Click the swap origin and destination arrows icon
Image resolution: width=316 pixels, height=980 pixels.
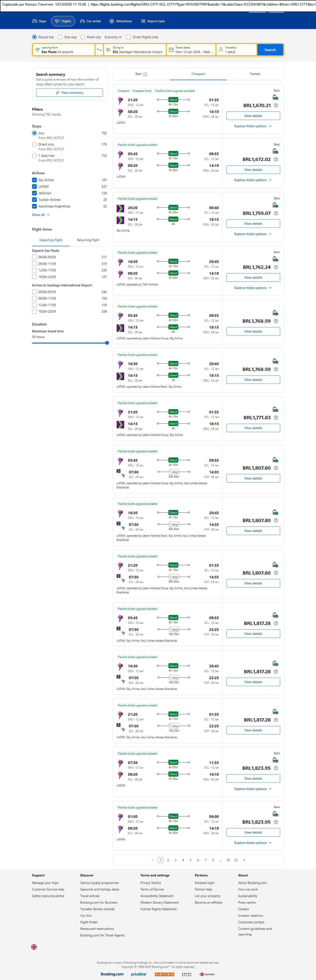[99, 50]
